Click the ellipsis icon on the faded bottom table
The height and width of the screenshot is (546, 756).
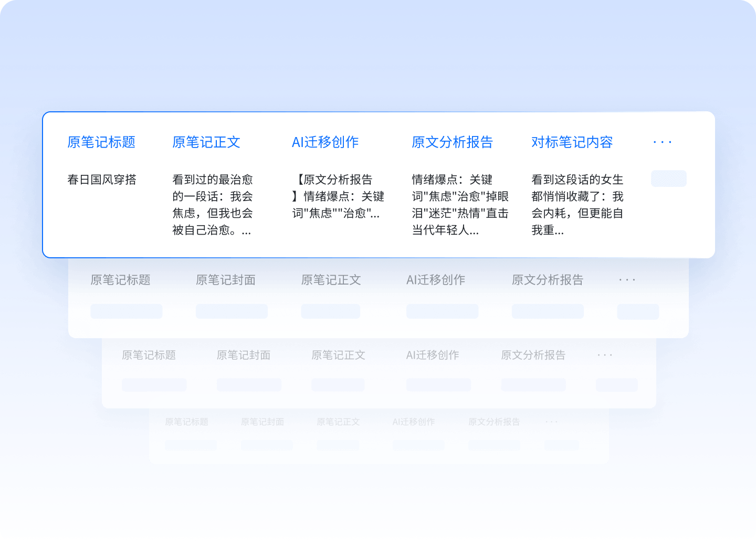click(x=551, y=421)
